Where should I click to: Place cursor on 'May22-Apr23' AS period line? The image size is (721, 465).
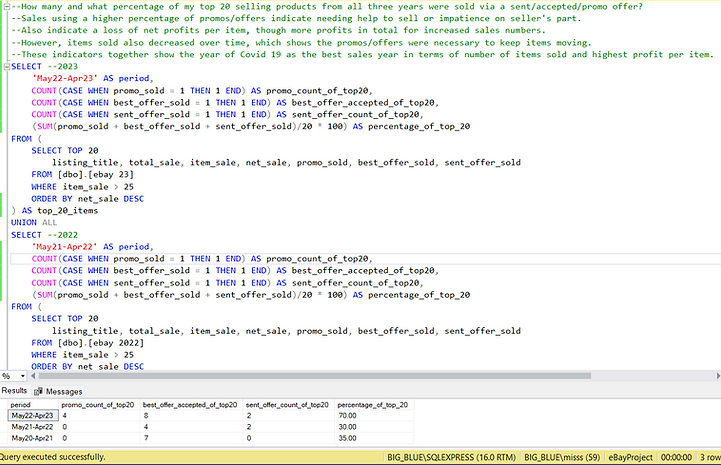coord(92,78)
